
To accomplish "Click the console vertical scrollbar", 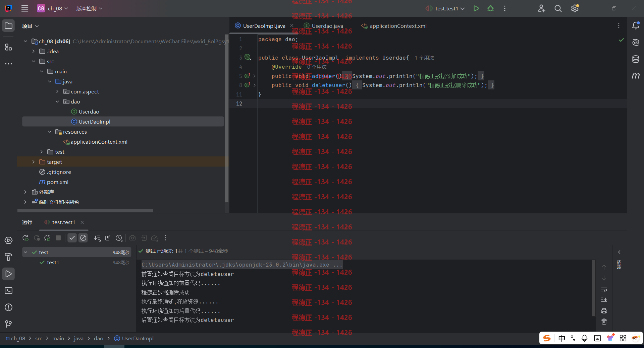I will pyautogui.click(x=593, y=288).
